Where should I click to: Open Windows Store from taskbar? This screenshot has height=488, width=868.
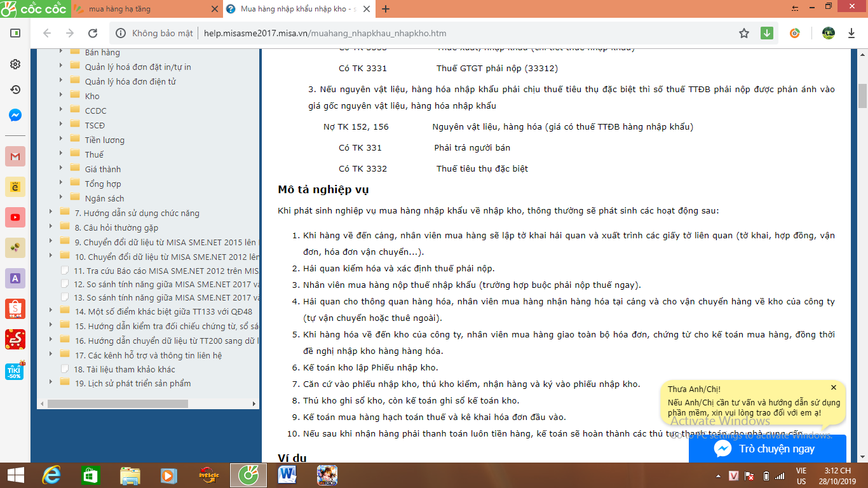click(x=90, y=475)
